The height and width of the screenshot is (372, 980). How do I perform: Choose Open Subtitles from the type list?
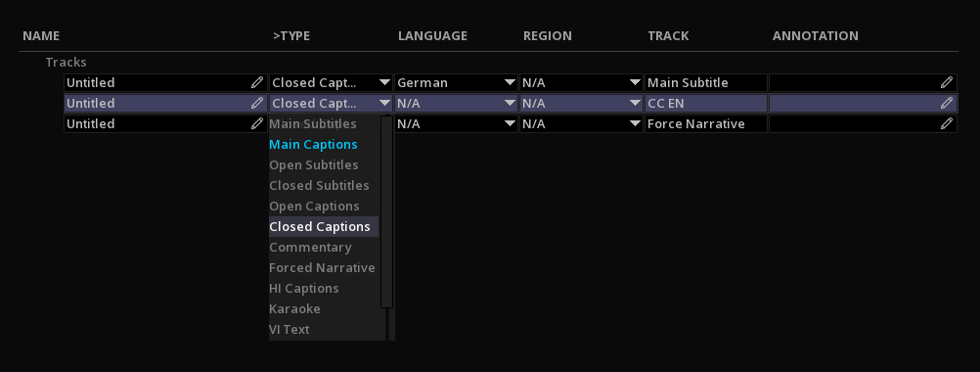point(314,165)
